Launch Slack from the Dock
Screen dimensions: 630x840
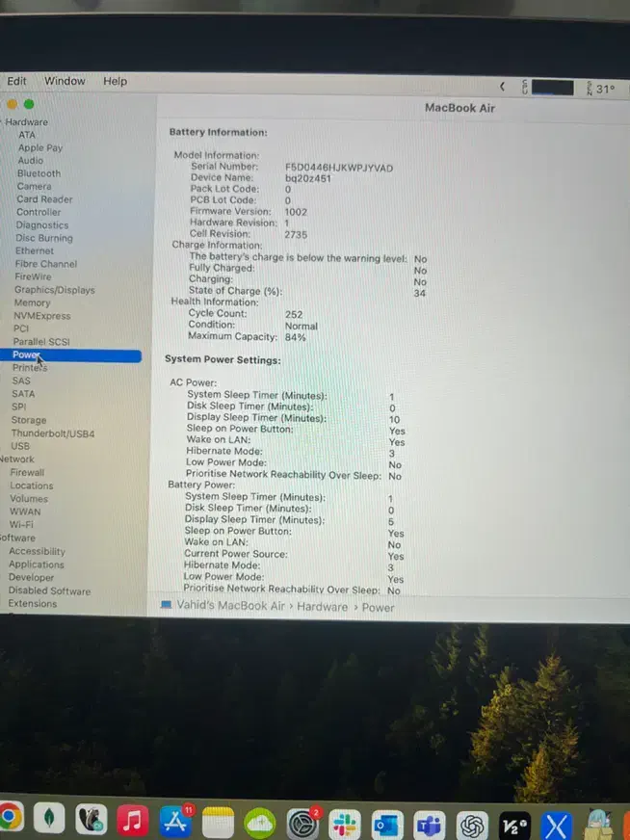[x=345, y=825]
